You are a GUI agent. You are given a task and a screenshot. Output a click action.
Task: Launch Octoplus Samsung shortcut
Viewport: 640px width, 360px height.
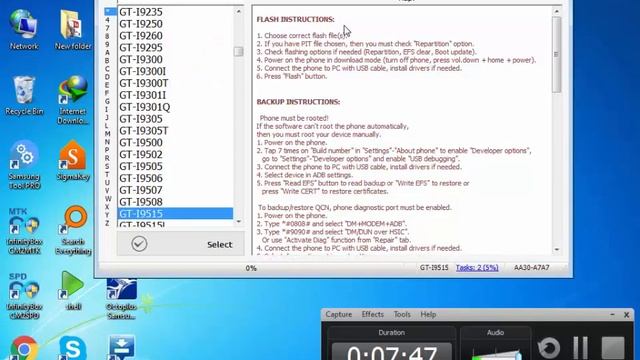[x=121, y=299]
